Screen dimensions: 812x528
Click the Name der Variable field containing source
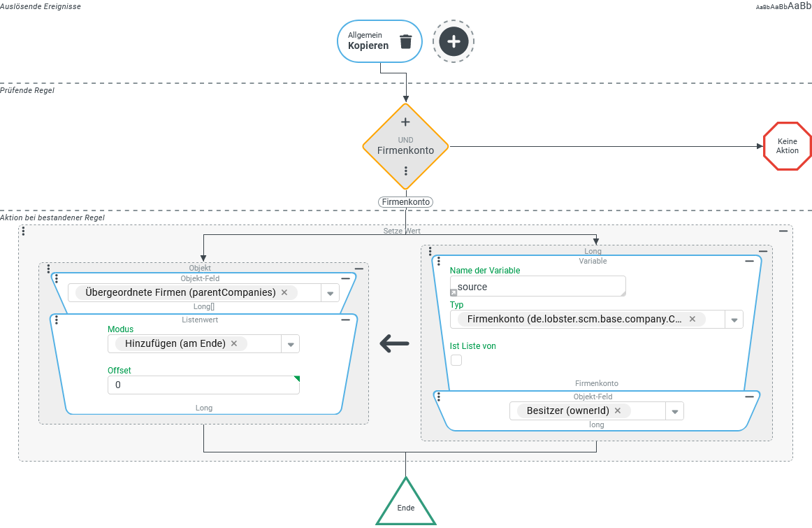pos(538,287)
